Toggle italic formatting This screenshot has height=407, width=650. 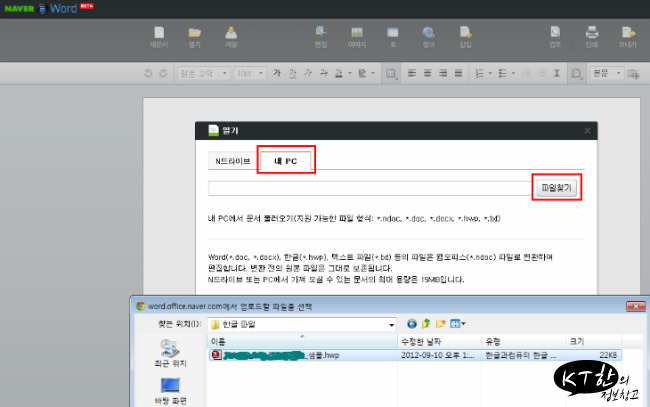tap(308, 73)
